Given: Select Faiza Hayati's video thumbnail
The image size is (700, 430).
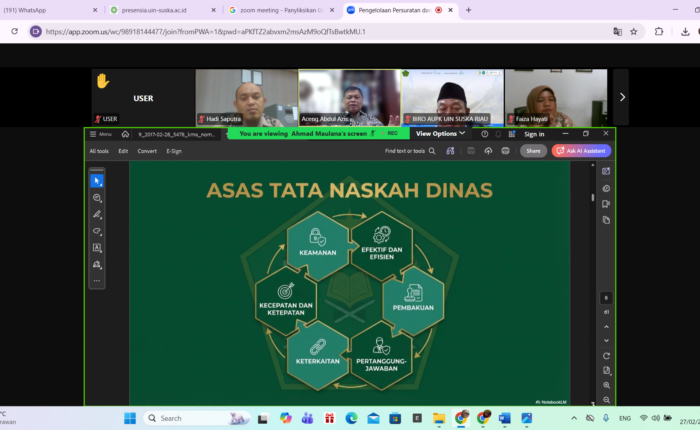Looking at the screenshot, I should click(555, 97).
